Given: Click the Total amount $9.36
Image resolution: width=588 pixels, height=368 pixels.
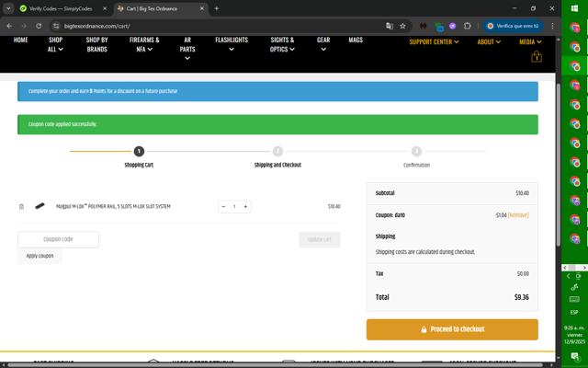Looking at the screenshot, I should (522, 297).
